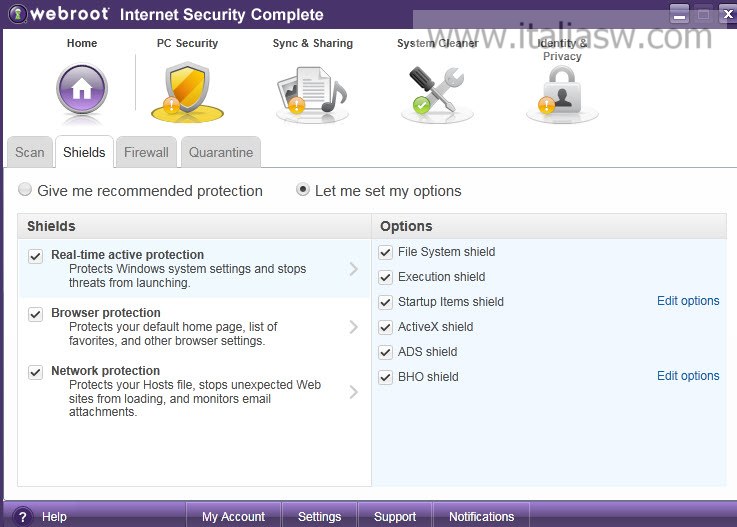Toggle Network protection checkbox
This screenshot has width=737, height=527.
click(36, 372)
